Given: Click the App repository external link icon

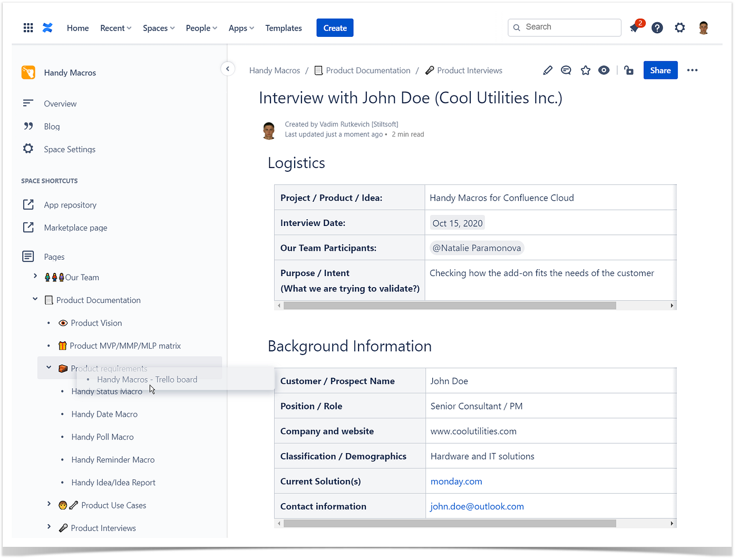Looking at the screenshot, I should pos(28,204).
